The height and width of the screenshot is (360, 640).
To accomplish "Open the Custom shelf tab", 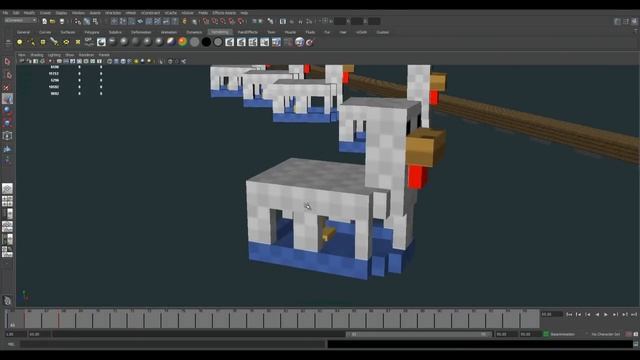I will [x=382, y=32].
